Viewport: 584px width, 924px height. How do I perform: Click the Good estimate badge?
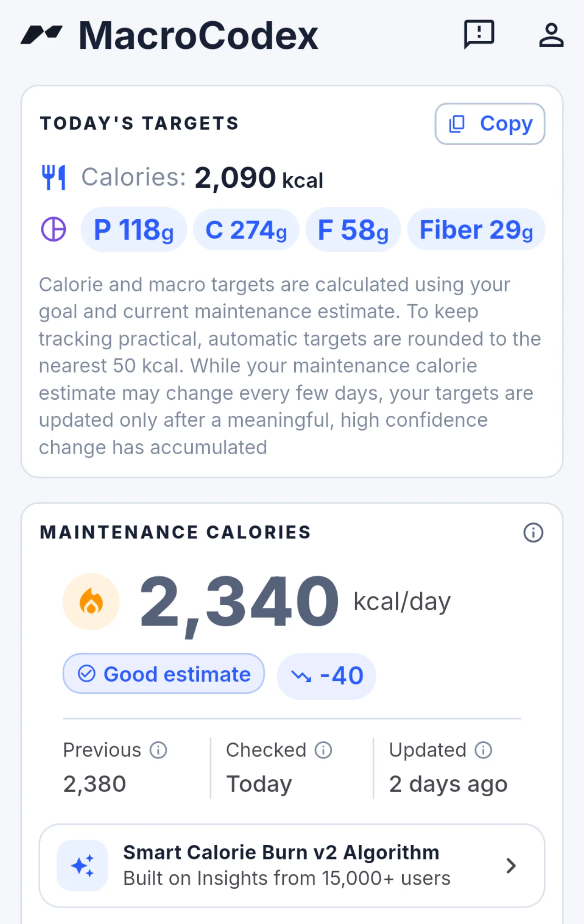pos(164,674)
